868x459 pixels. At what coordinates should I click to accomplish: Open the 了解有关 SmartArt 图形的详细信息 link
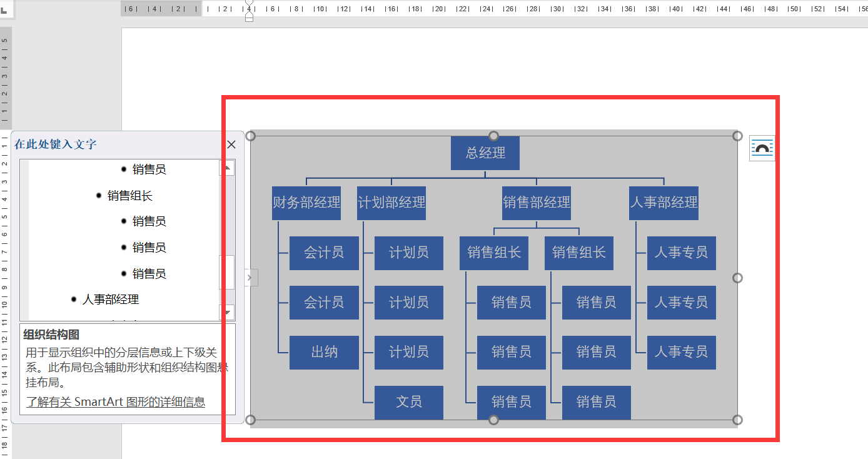[116, 401]
